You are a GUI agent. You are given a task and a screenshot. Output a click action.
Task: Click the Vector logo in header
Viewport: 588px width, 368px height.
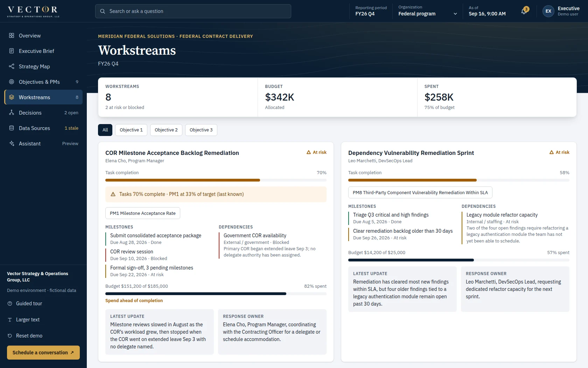pos(33,11)
